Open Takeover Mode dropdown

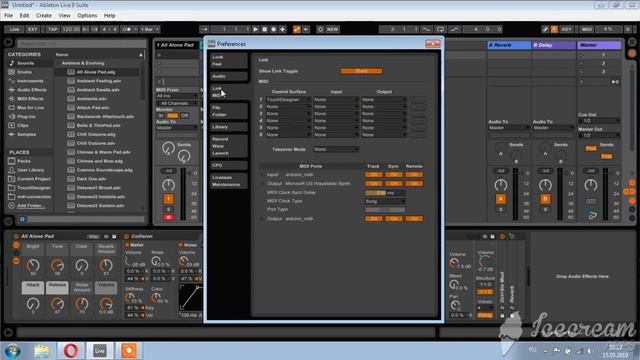pos(336,149)
